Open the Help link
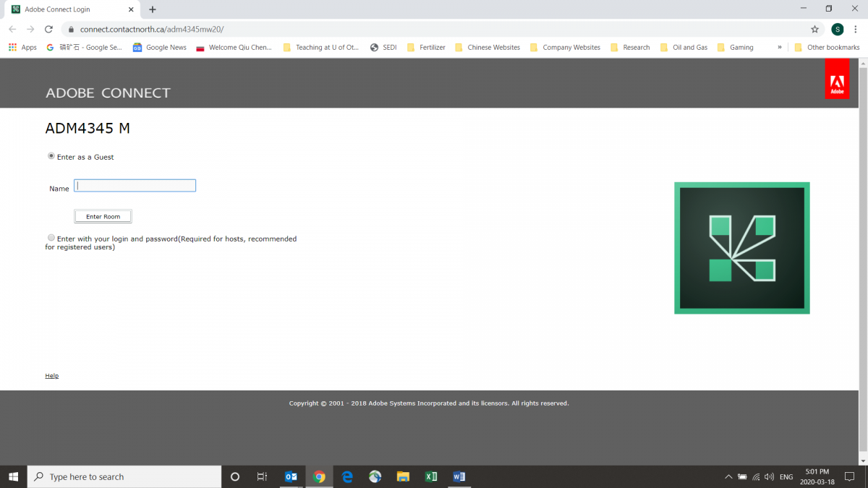 [x=52, y=376]
